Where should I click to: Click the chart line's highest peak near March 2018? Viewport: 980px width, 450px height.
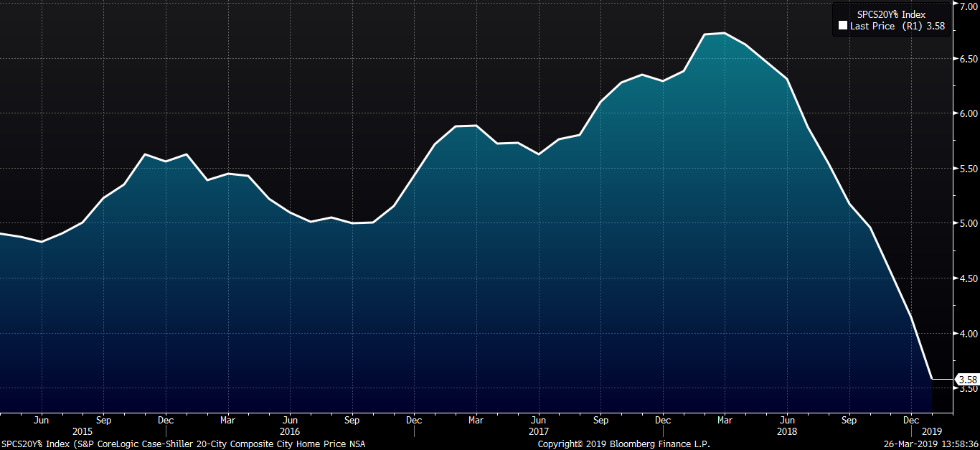(723, 33)
